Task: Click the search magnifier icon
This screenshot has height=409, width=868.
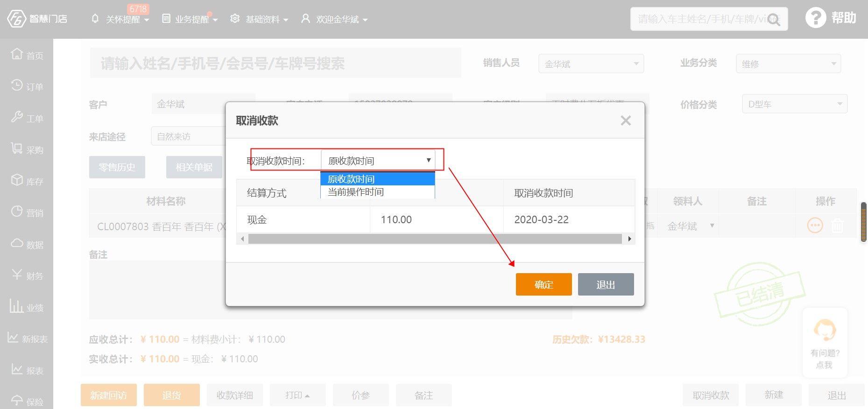Action: tap(774, 20)
